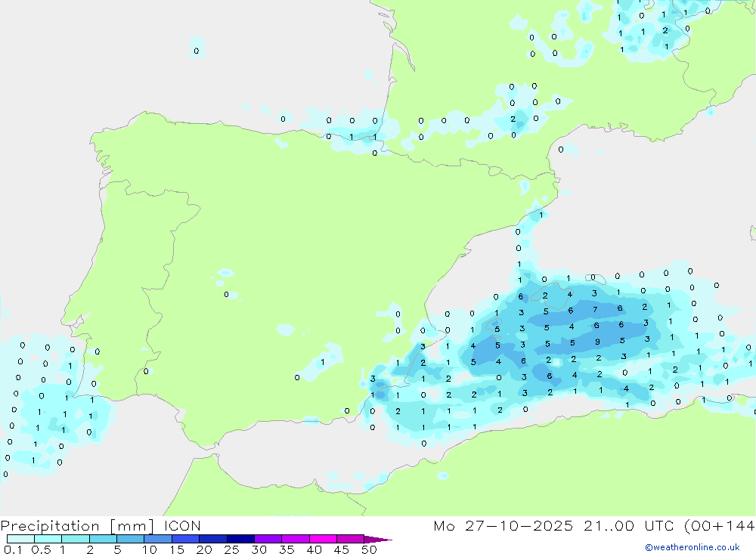The image size is (756, 554).
Task: Select the 2–5 mm legend color box
Action: click(103, 539)
